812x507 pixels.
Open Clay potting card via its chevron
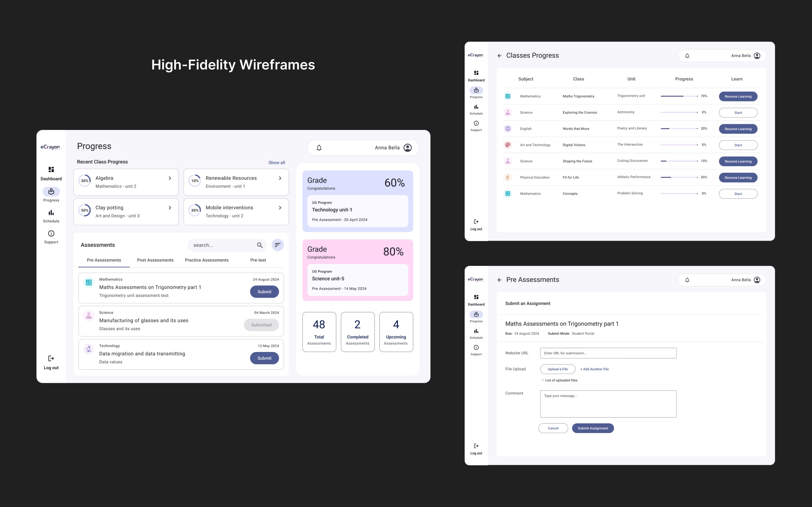[x=170, y=208]
